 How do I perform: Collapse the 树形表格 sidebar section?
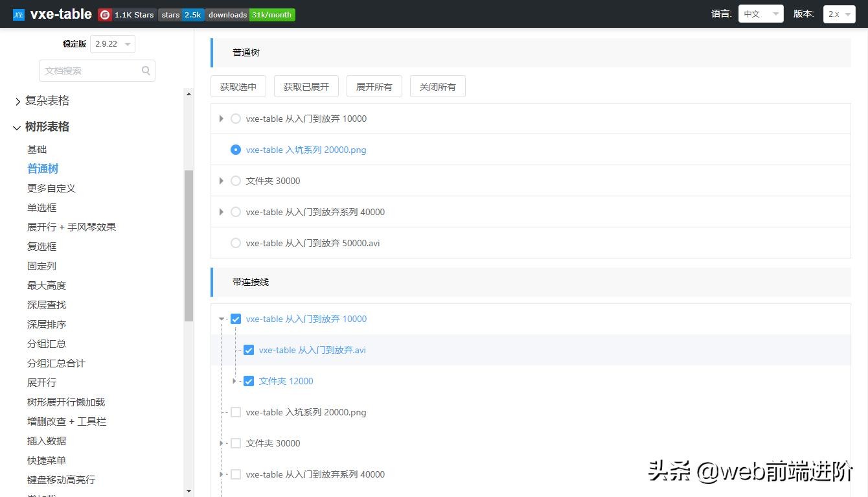17,128
